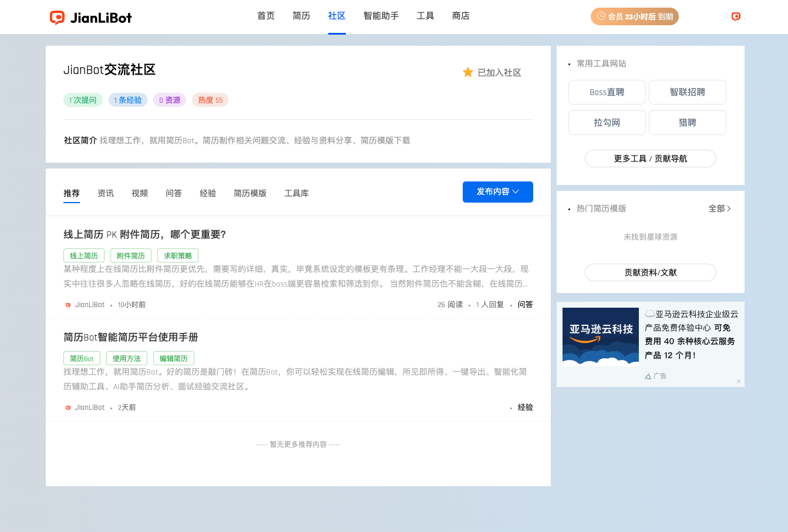Click the clock icon on the 会员 badge
This screenshot has height=532, width=788.
[601, 16]
